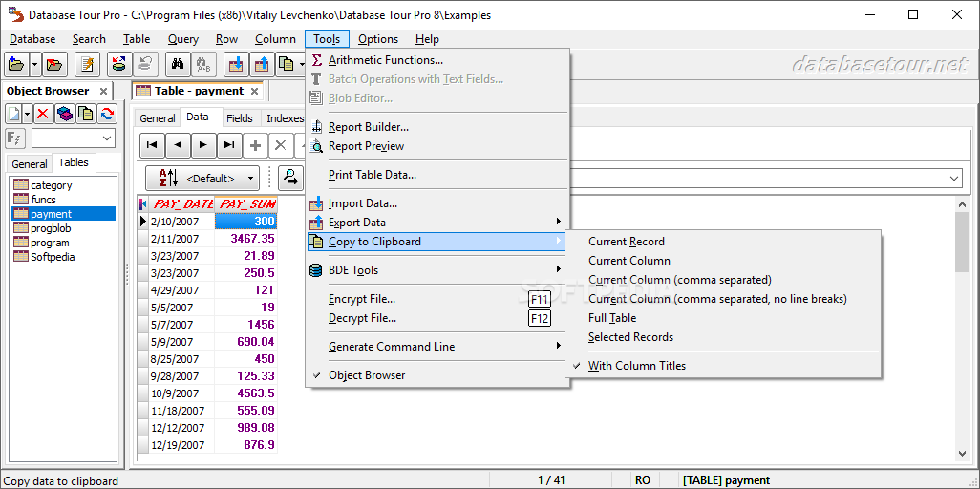This screenshot has height=489, width=980.
Task: Click the databasetour.net link
Action: coord(879,64)
